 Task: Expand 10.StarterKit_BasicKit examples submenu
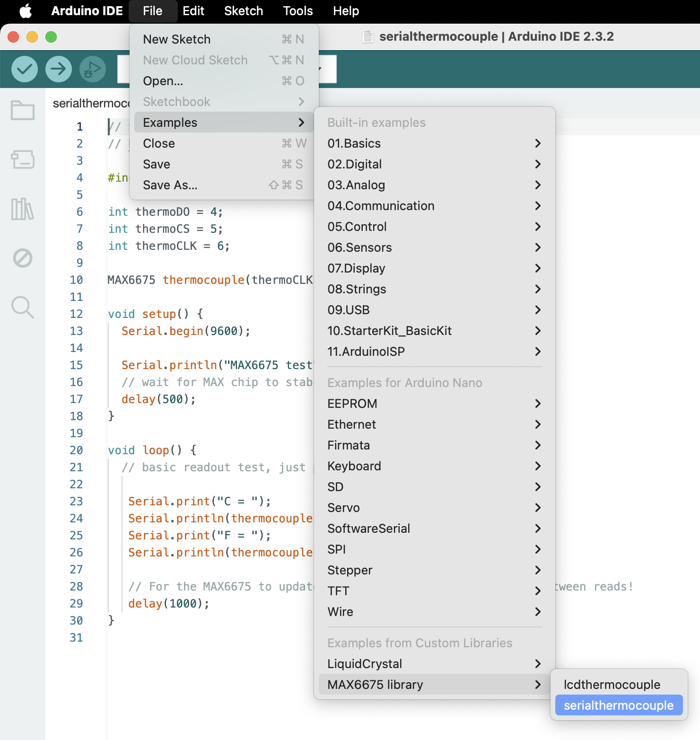434,331
